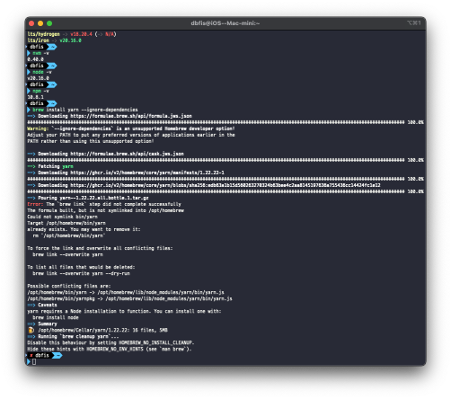Close the terminal window with red button
This screenshot has width=451, height=399.
tap(32, 23)
